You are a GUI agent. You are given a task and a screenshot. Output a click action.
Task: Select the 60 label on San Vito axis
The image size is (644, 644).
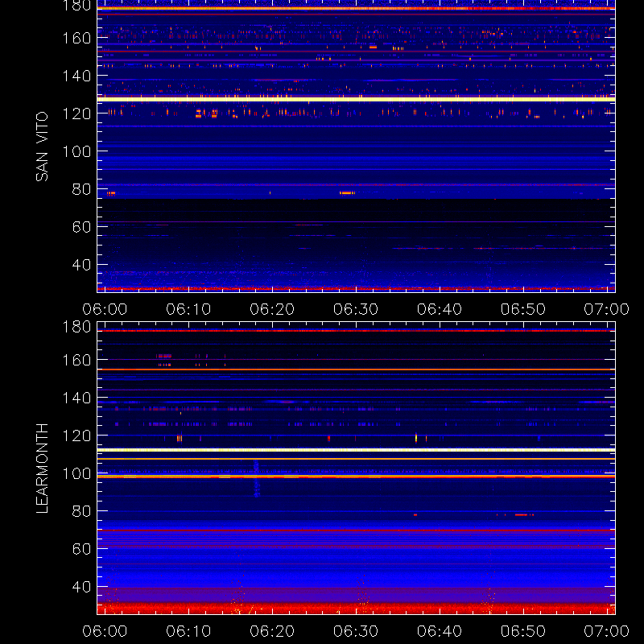[x=81, y=227]
